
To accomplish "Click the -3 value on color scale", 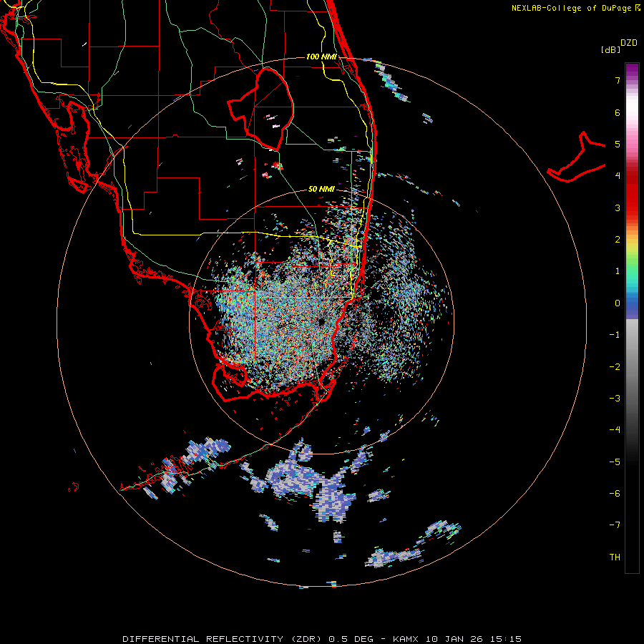I will click(615, 399).
